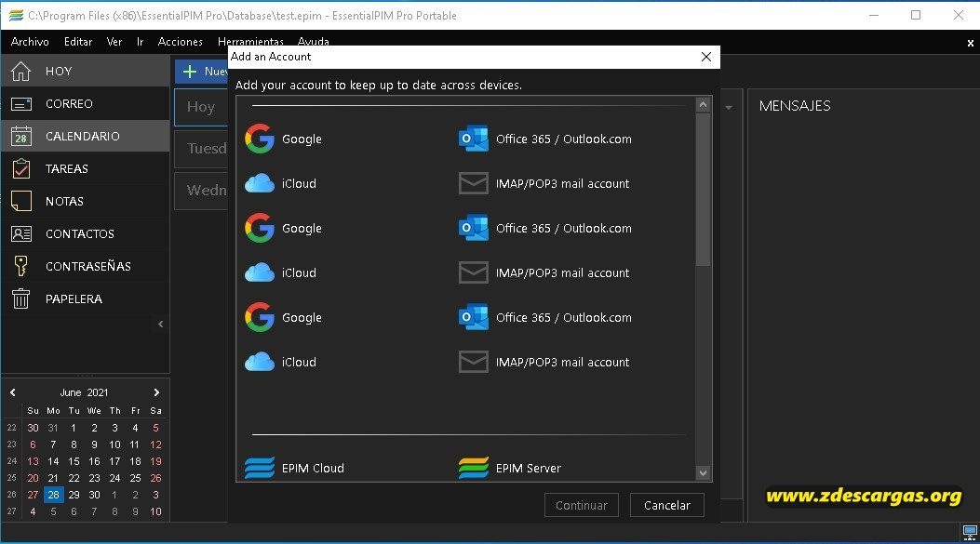Open the Acciones menu
The width and height of the screenshot is (980, 544).
[180, 42]
